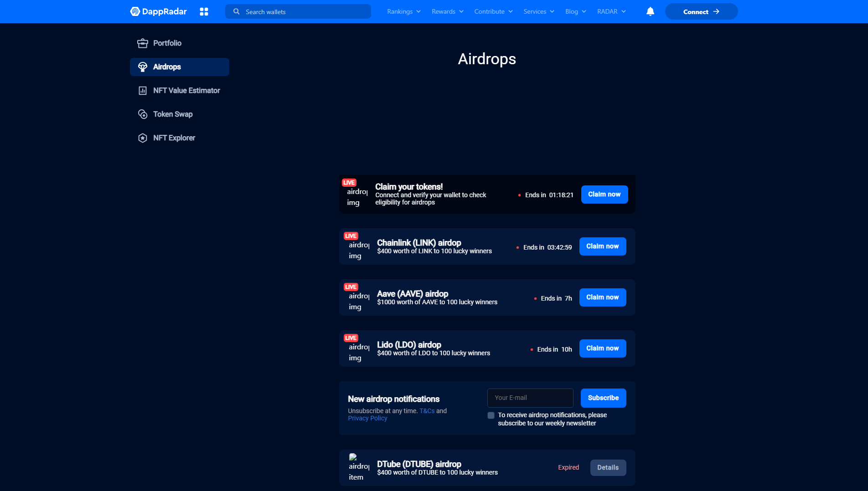Click the Claim your tokens! heading

pyautogui.click(x=409, y=187)
